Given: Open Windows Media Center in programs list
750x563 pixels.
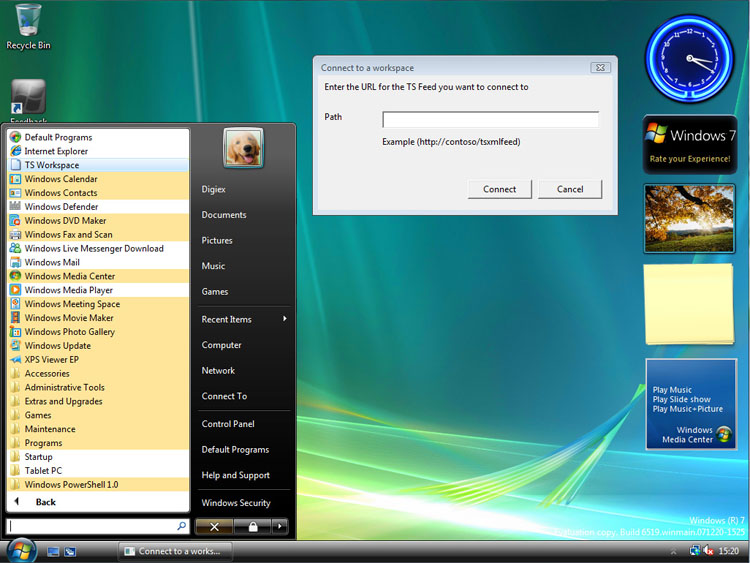Looking at the screenshot, I should pyautogui.click(x=98, y=276).
